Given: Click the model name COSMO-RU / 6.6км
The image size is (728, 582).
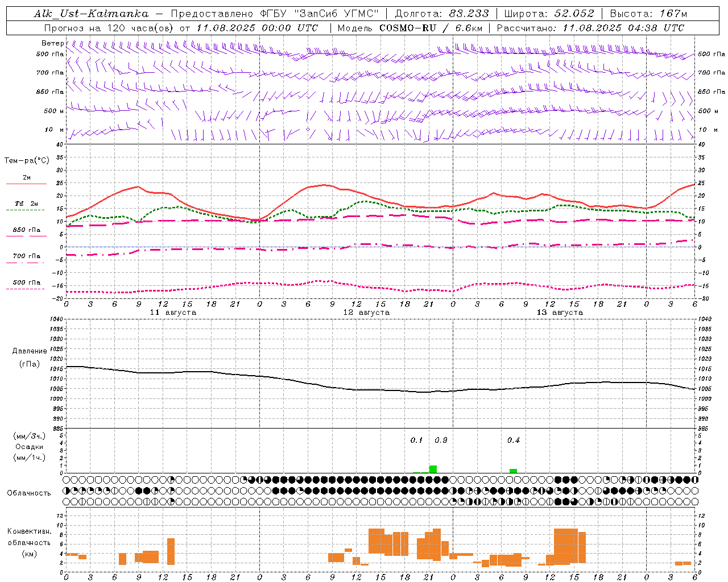Looking at the screenshot, I should click(431, 28).
